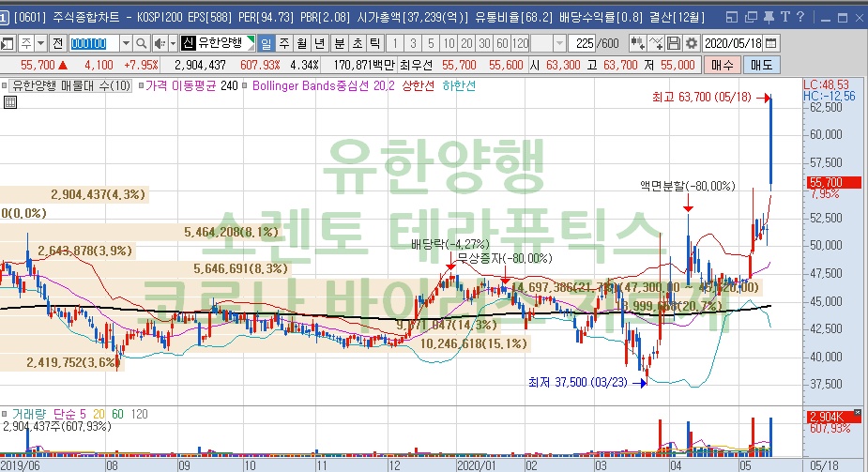Click the candle count field showing 225
Image resolution: width=868 pixels, height=472 pixels.
[x=583, y=43]
